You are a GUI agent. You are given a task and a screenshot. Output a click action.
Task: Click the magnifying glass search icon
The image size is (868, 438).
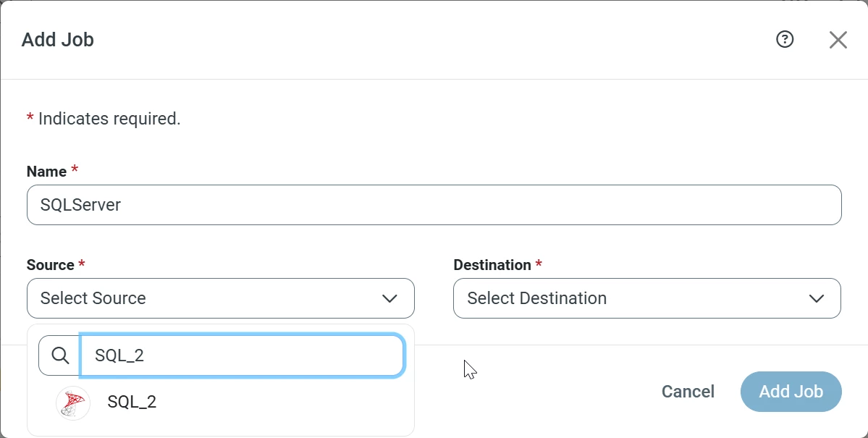59,355
